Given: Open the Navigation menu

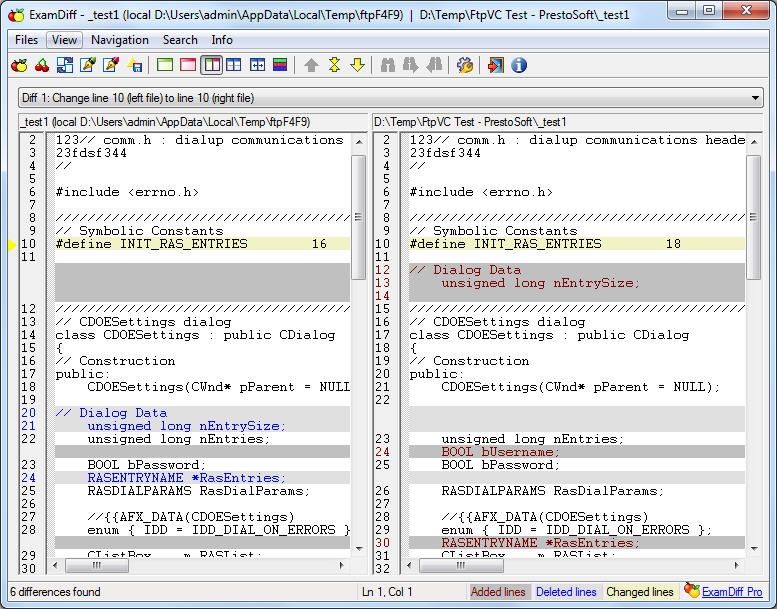Looking at the screenshot, I should click(120, 40).
